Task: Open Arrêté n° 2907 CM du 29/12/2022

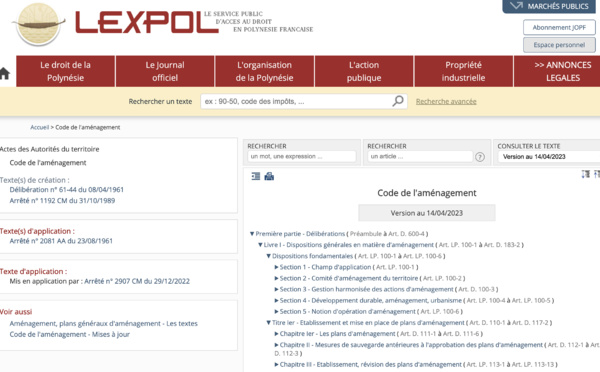Action: [137, 281]
